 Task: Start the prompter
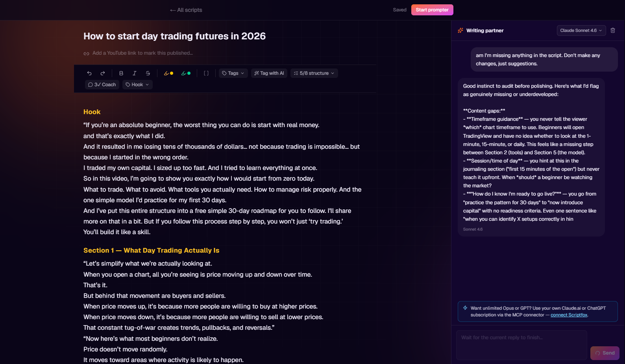(432, 10)
